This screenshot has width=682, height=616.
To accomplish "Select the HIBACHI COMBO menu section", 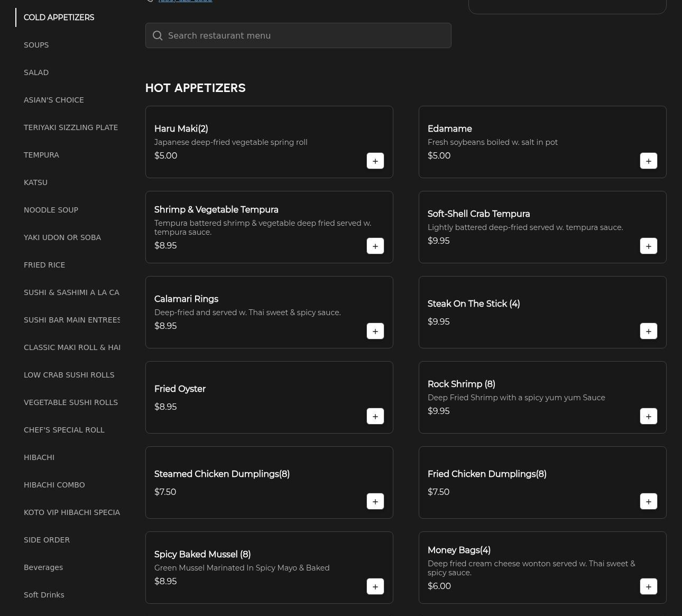I will click(54, 485).
